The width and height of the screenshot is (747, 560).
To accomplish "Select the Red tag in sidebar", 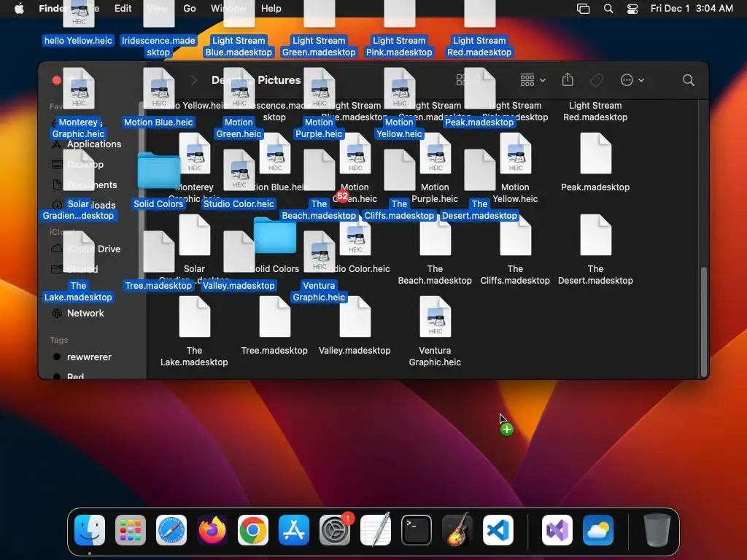I will pos(75,376).
